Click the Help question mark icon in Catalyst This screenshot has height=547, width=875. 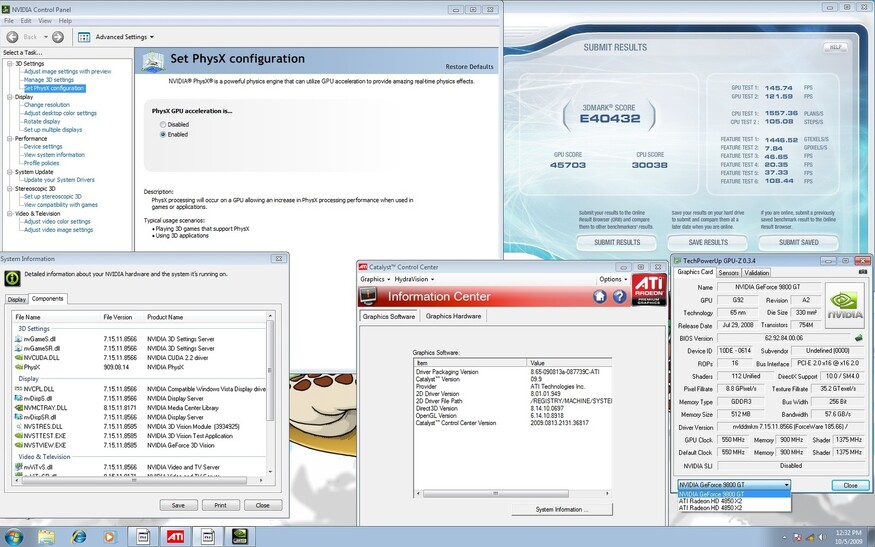pos(619,296)
